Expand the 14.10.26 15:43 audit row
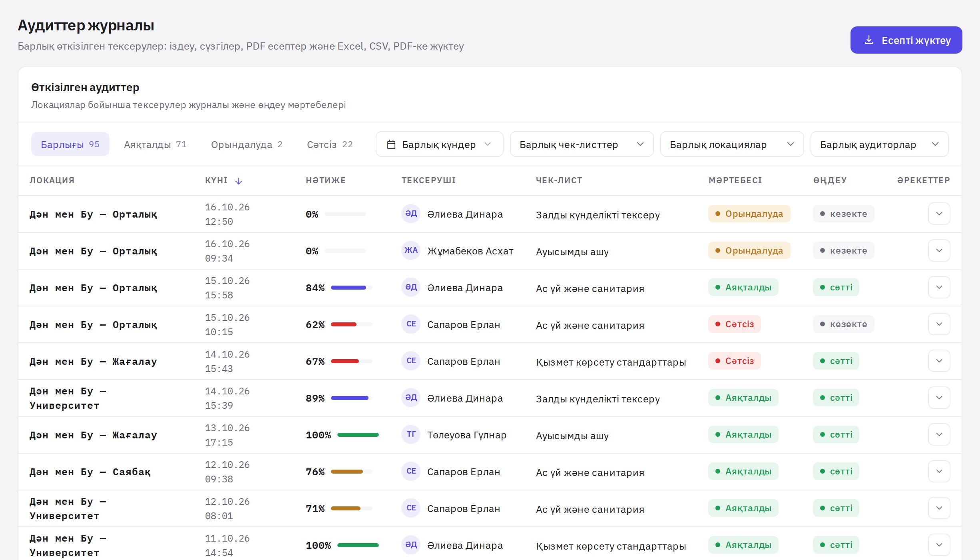 [939, 361]
